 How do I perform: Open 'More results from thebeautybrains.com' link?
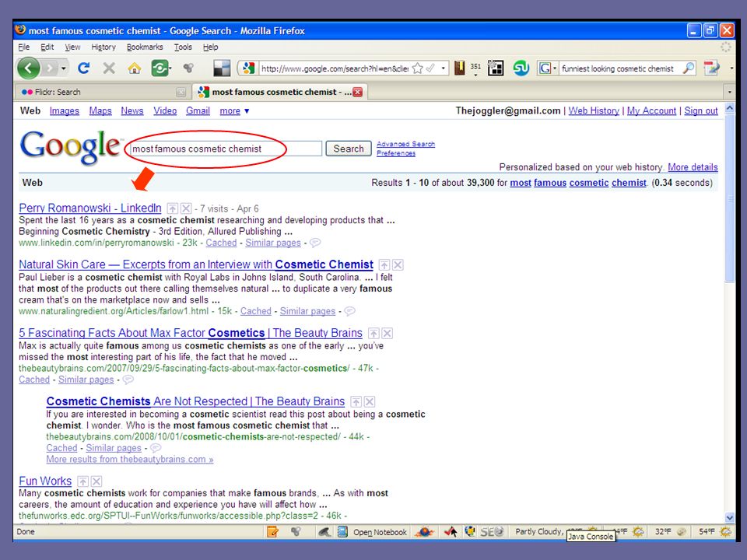click(130, 460)
